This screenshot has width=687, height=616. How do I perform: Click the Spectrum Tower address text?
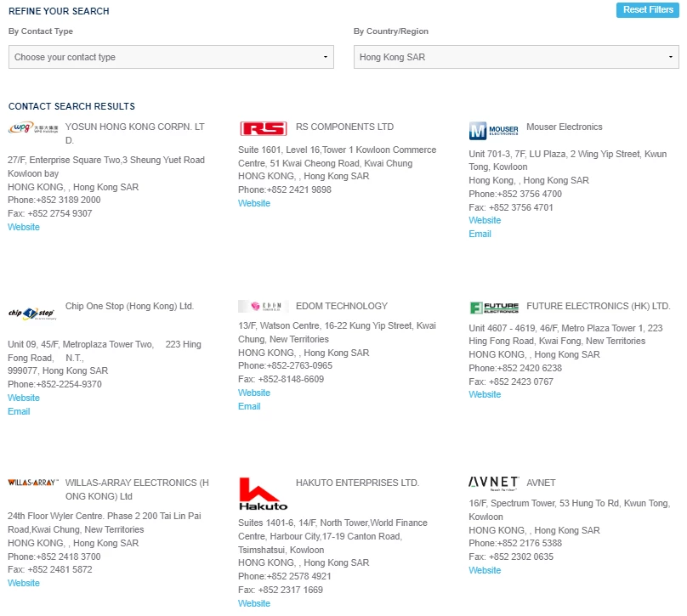click(x=570, y=510)
